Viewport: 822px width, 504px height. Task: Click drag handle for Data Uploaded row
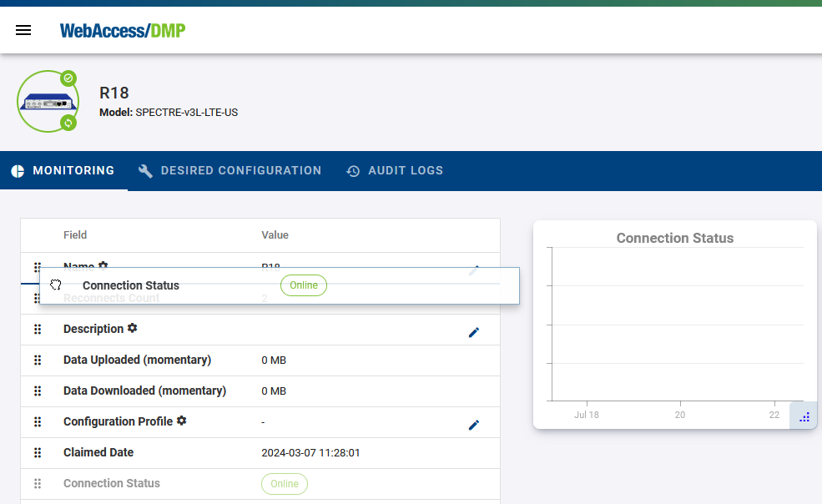[x=38, y=360]
